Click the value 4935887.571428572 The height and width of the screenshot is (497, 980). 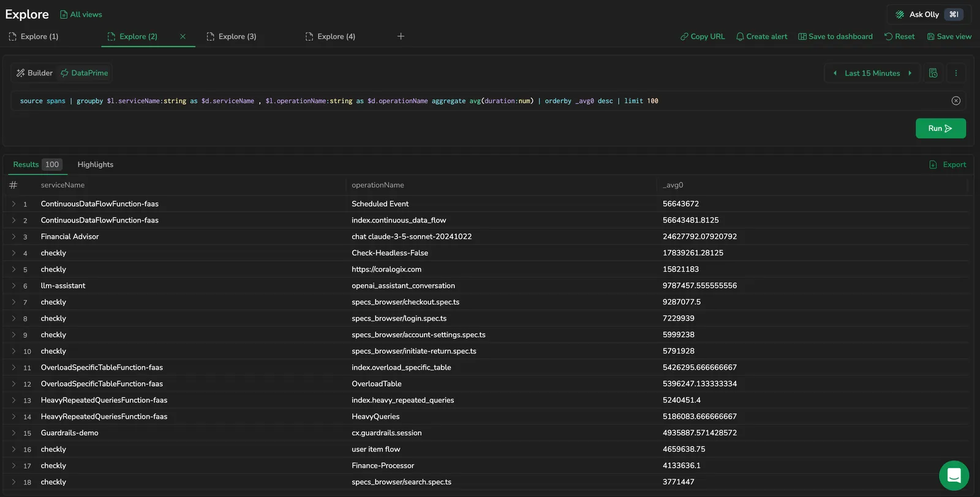(699, 433)
